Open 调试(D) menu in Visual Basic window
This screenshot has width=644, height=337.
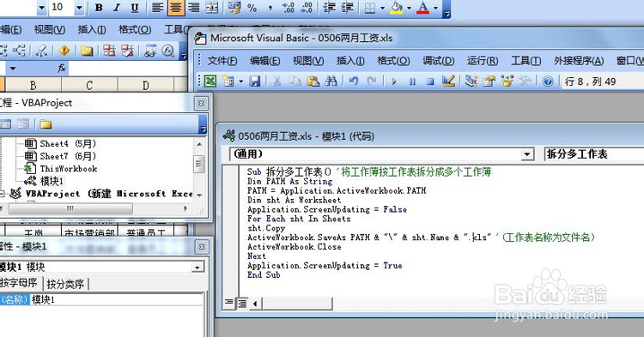pos(439,61)
